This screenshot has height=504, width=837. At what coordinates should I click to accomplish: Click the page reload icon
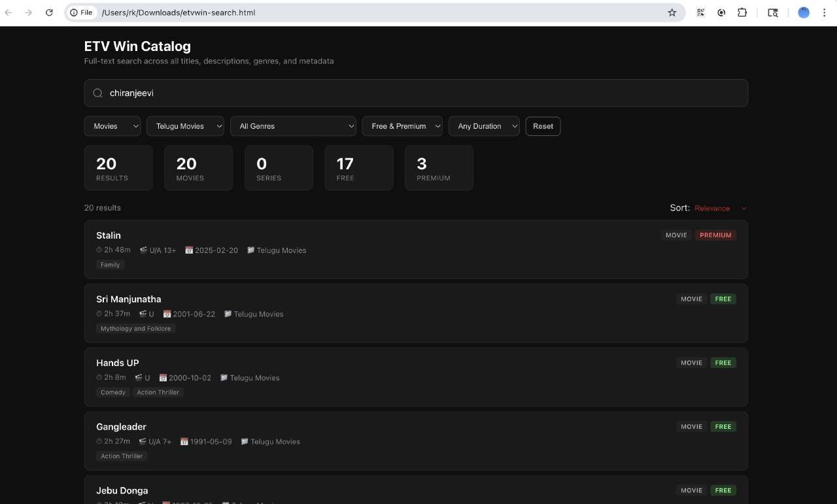click(x=49, y=12)
